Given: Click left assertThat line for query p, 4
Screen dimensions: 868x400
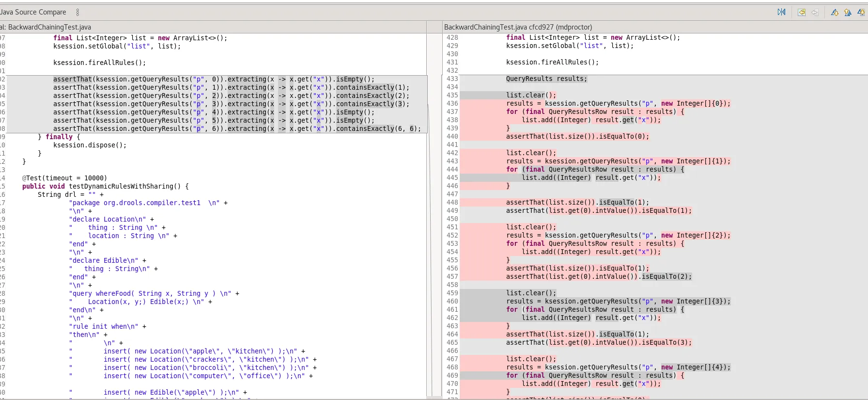Looking at the screenshot, I should pos(214,112).
